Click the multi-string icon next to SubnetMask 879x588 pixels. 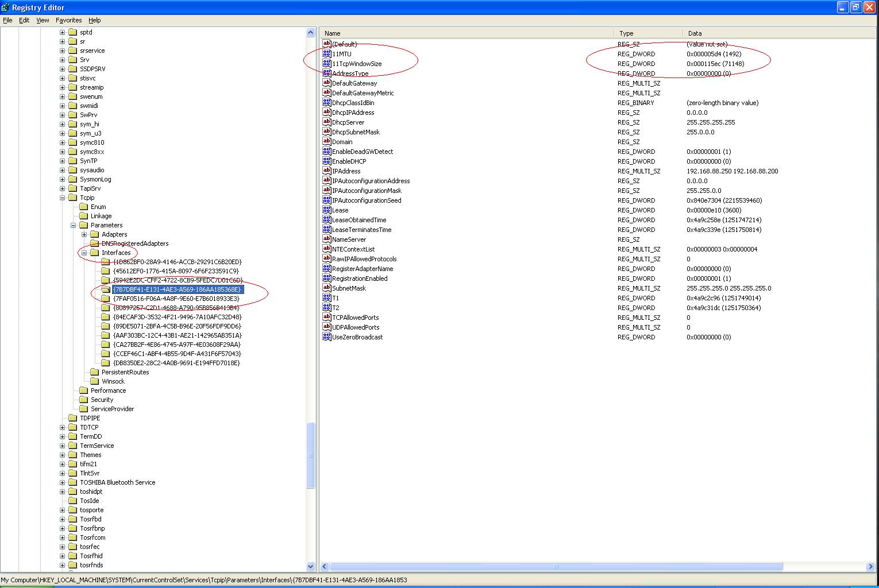pyautogui.click(x=327, y=288)
